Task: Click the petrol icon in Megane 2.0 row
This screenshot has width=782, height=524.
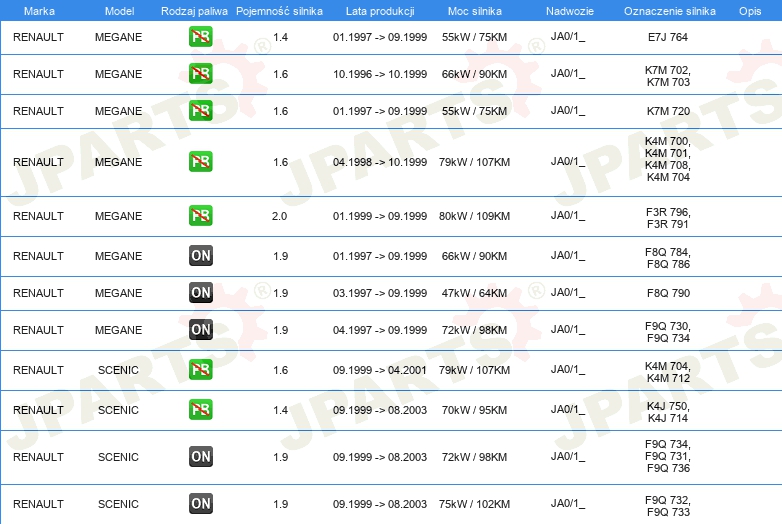Action: click(200, 215)
